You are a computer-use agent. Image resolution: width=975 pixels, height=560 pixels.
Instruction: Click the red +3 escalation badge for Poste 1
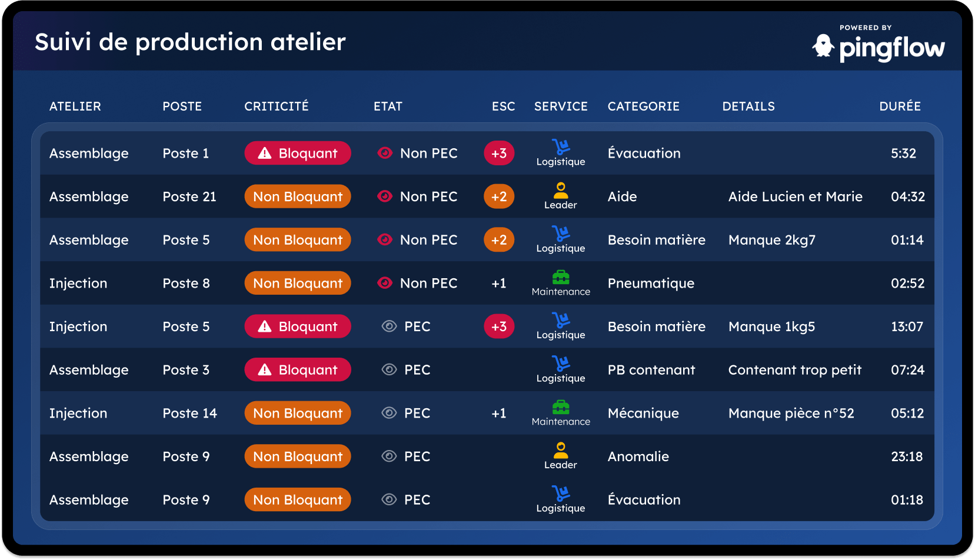tap(499, 153)
